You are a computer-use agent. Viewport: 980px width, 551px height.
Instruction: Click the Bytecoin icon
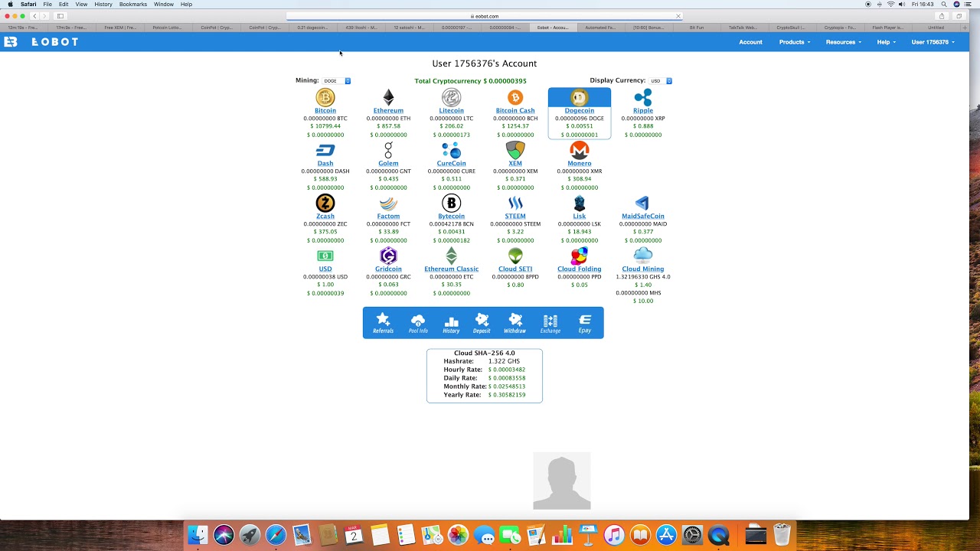click(x=451, y=203)
